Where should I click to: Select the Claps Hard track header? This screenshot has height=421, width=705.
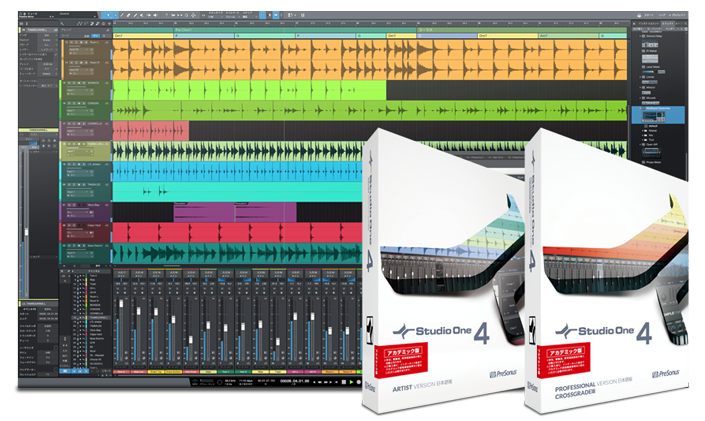(85, 233)
